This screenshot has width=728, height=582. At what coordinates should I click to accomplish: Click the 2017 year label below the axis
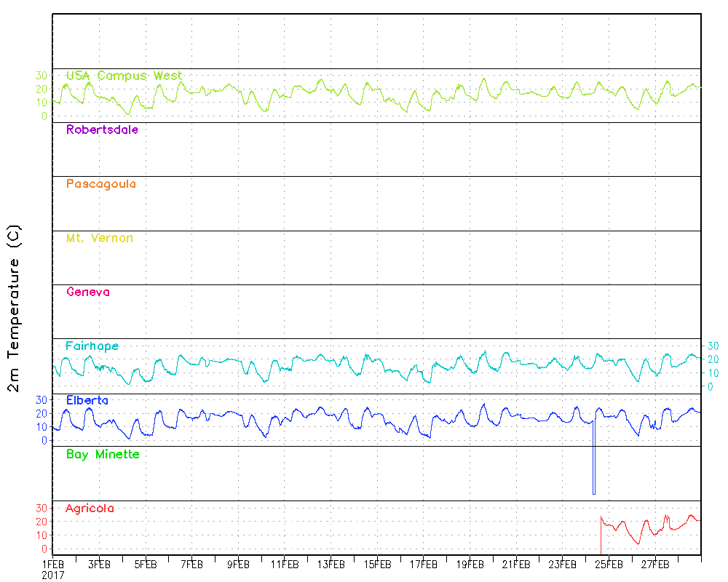point(52,574)
